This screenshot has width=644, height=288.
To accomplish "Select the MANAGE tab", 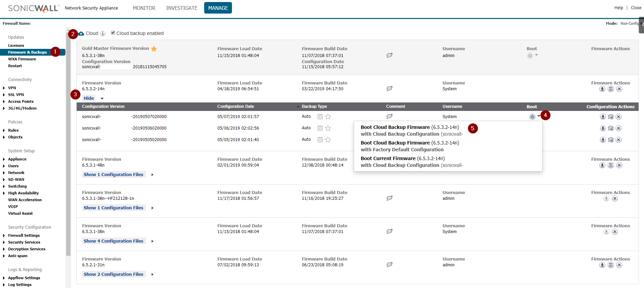I will 218,8.
